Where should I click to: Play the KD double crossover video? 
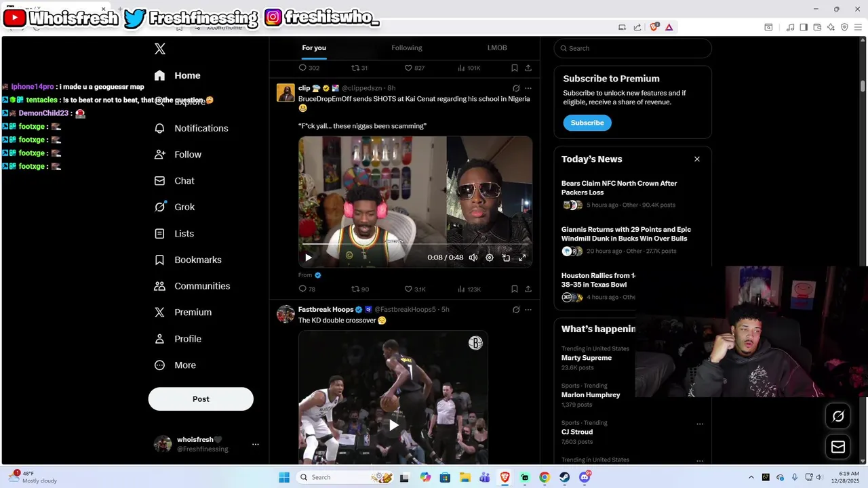pyautogui.click(x=393, y=425)
